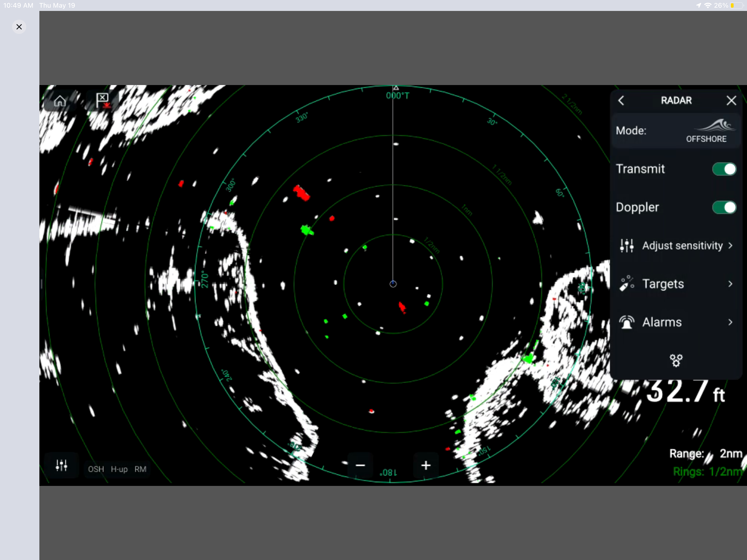Toggle the Doppler switch off

pyautogui.click(x=724, y=207)
